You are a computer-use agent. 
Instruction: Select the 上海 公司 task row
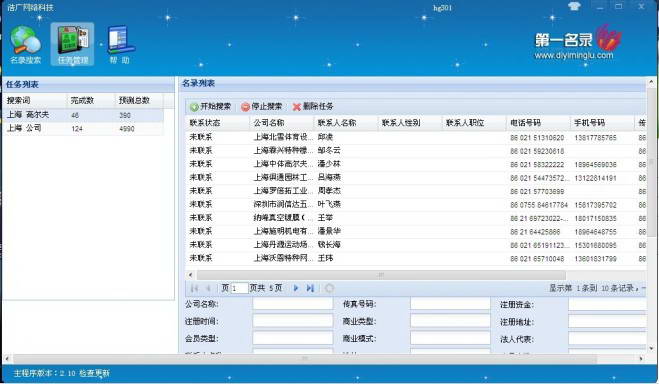click(83, 129)
